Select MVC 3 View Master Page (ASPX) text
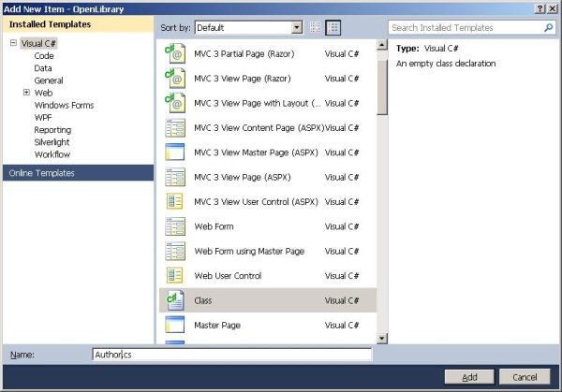Screen dimensions: 562x392 (256, 152)
